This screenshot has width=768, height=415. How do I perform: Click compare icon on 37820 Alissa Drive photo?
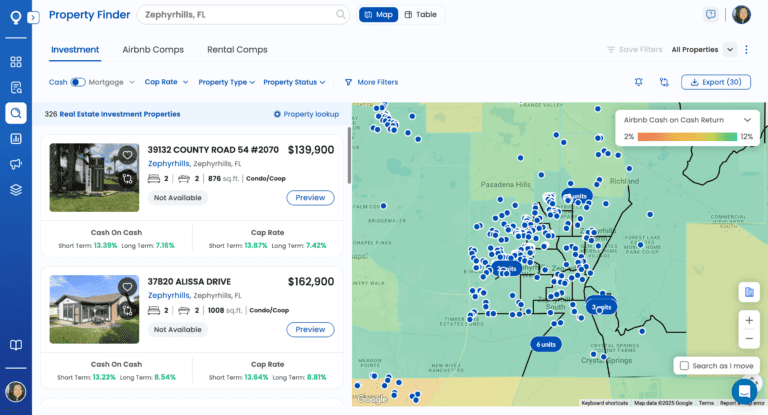(x=127, y=312)
